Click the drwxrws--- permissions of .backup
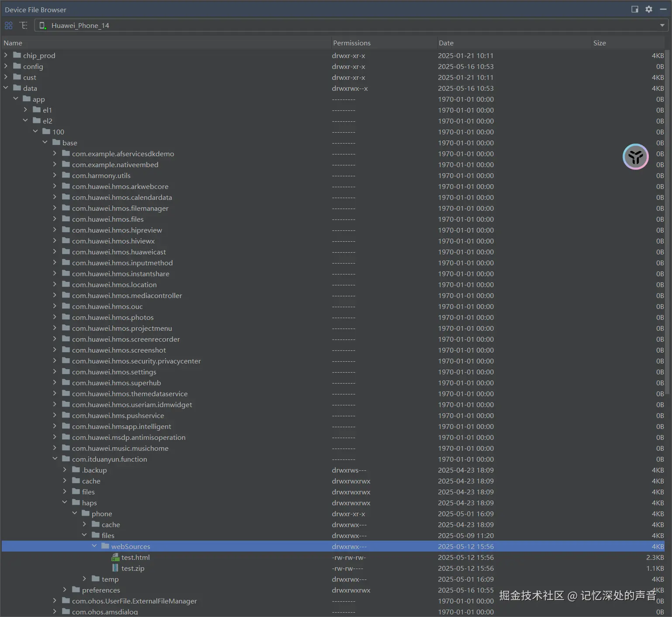Image resolution: width=672 pixels, height=617 pixels. click(349, 470)
